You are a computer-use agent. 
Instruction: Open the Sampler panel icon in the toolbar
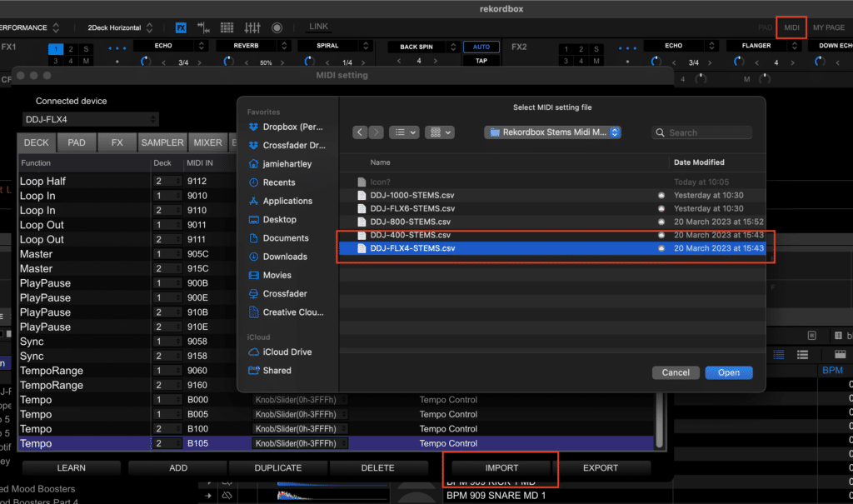point(227,27)
